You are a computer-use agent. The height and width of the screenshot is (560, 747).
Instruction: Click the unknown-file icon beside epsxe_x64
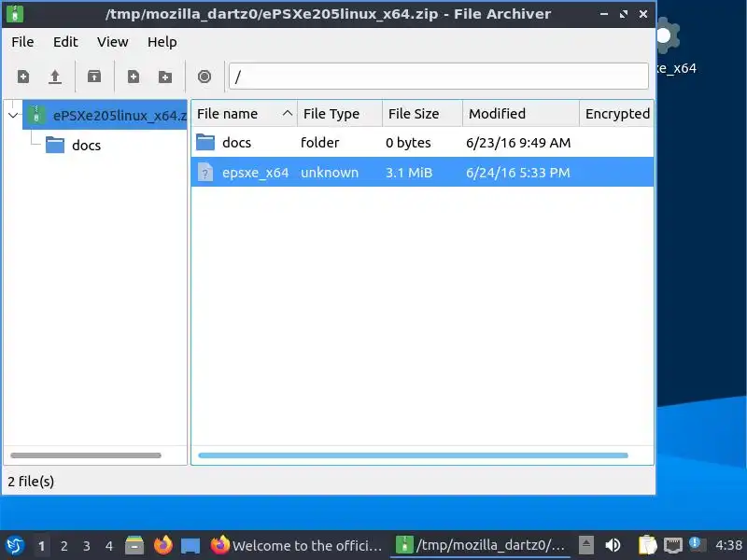pyautogui.click(x=205, y=173)
